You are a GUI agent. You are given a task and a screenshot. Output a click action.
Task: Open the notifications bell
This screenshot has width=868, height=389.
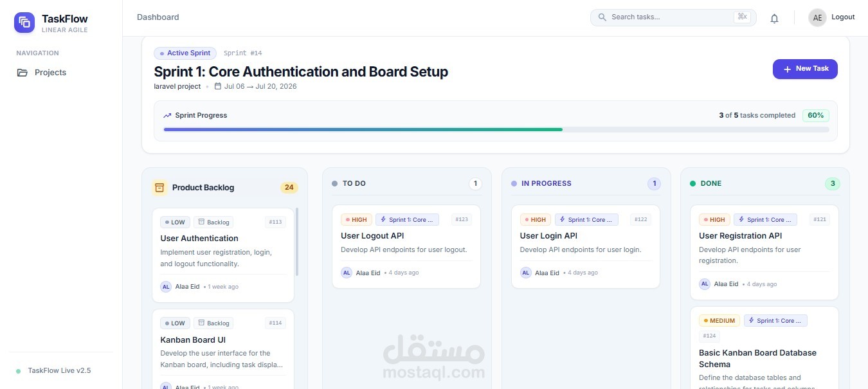774,19
